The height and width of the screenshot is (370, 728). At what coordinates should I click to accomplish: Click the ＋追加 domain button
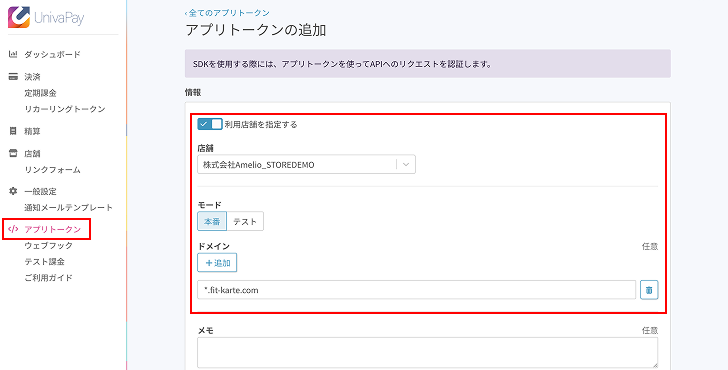[217, 263]
